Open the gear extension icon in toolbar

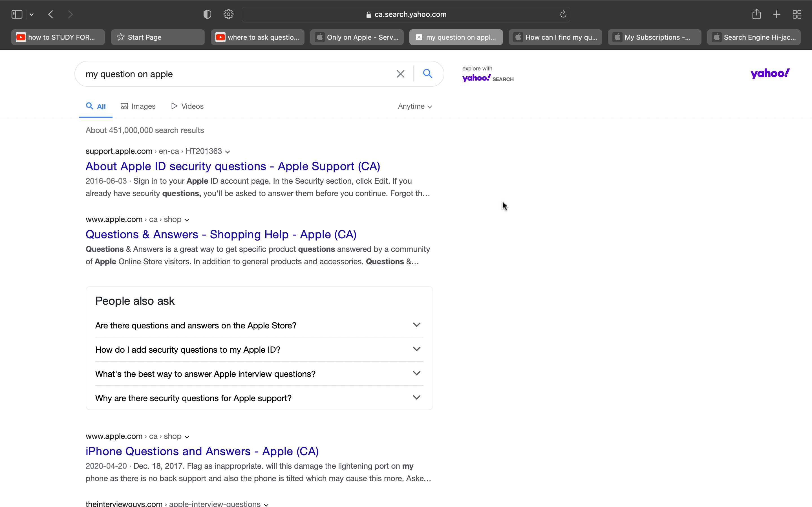(x=228, y=14)
